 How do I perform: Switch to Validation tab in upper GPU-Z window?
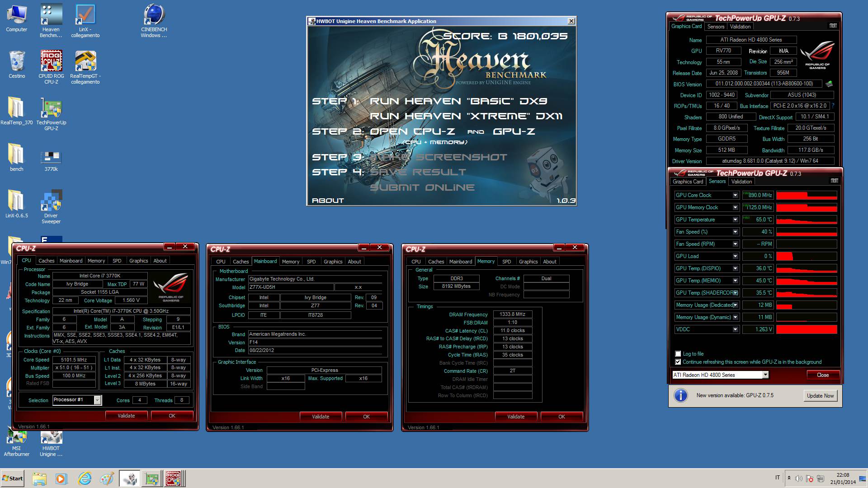pyautogui.click(x=740, y=27)
